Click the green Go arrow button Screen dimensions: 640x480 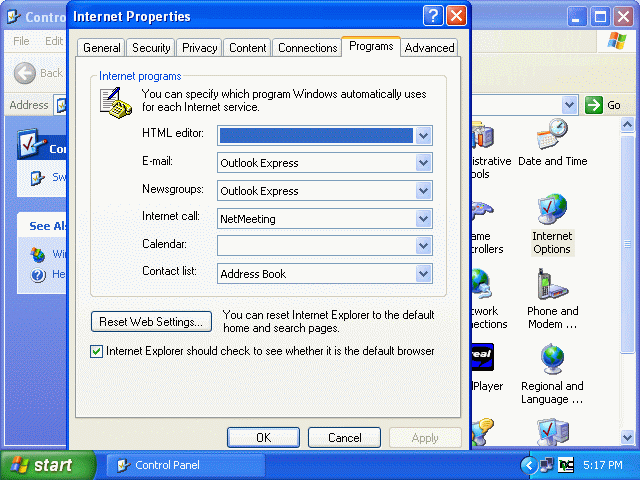(x=593, y=105)
